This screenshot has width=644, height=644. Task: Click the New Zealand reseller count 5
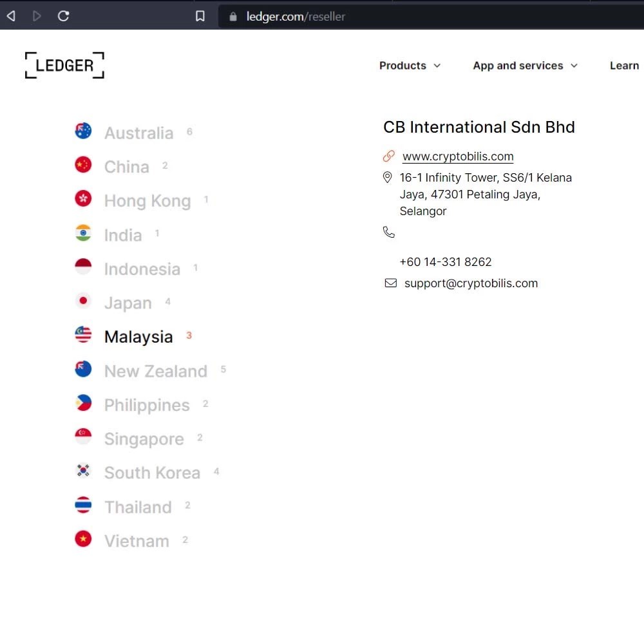pyautogui.click(x=223, y=369)
